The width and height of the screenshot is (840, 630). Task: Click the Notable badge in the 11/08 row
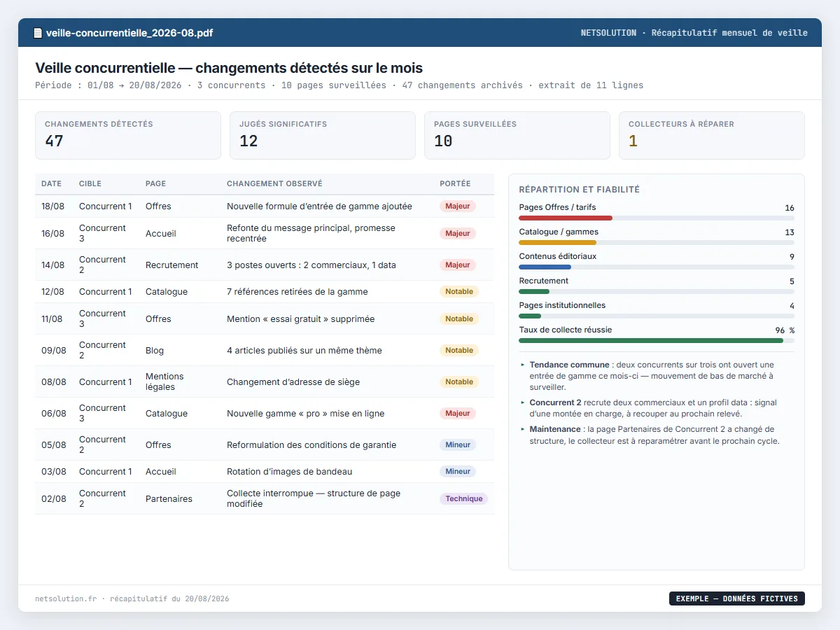459,318
